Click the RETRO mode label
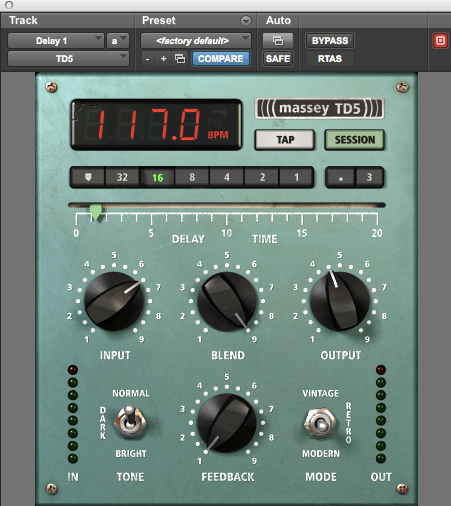 (x=348, y=423)
